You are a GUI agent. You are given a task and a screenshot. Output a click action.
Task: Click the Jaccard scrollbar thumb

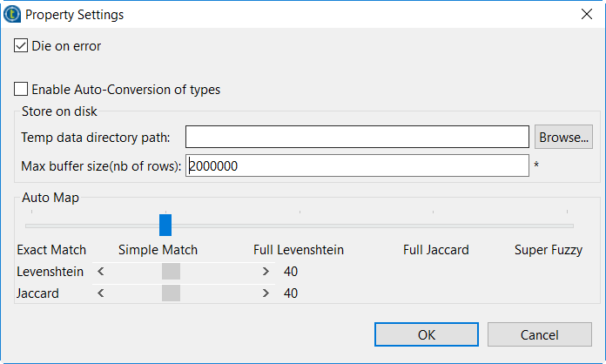click(x=171, y=293)
